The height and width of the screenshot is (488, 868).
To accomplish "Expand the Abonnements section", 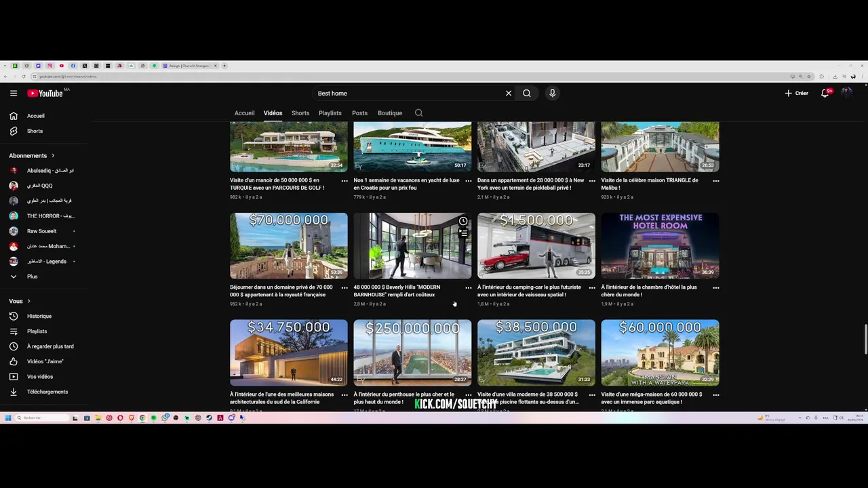I will pos(32,156).
